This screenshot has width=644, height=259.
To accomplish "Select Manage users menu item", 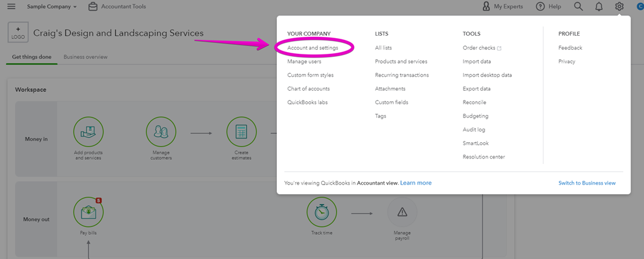I will [304, 62].
